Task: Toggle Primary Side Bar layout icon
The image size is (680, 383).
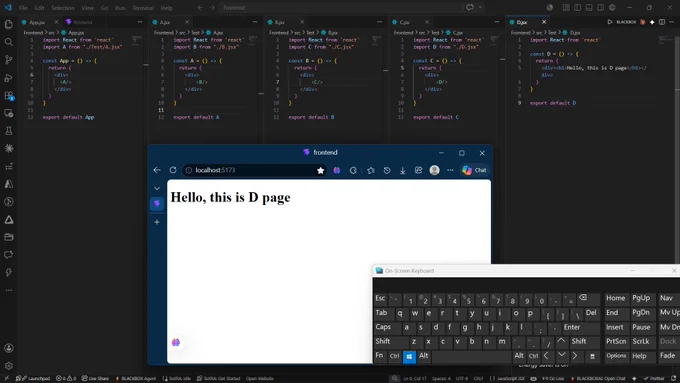Action: [578, 7]
